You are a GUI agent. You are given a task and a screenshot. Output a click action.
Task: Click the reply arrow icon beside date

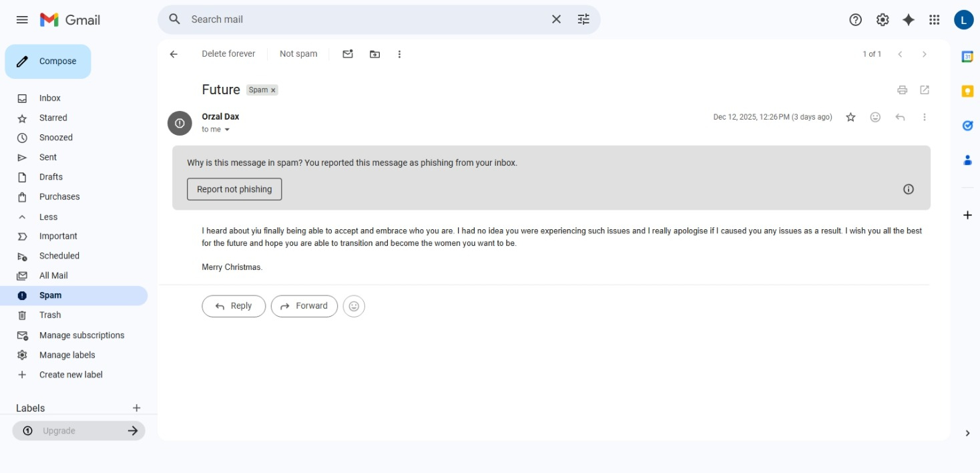tap(900, 118)
